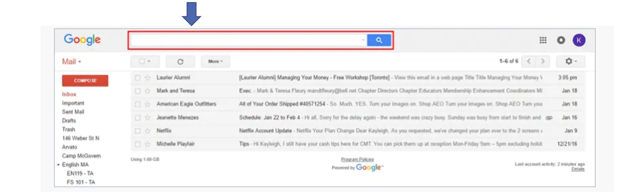Open the Exec. email from Mark and Teresa
644x192 pixels.
pyautogui.click(x=358, y=91)
